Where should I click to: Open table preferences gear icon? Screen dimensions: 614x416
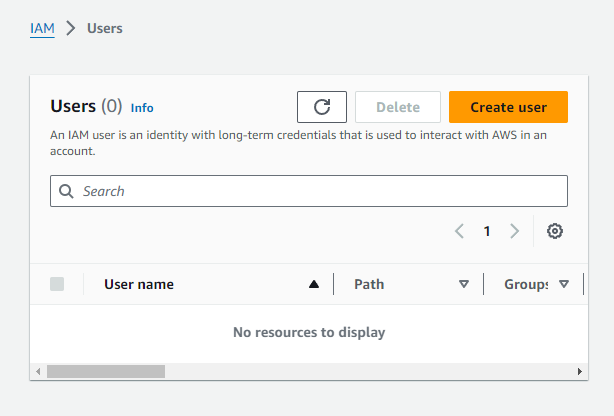coord(554,231)
